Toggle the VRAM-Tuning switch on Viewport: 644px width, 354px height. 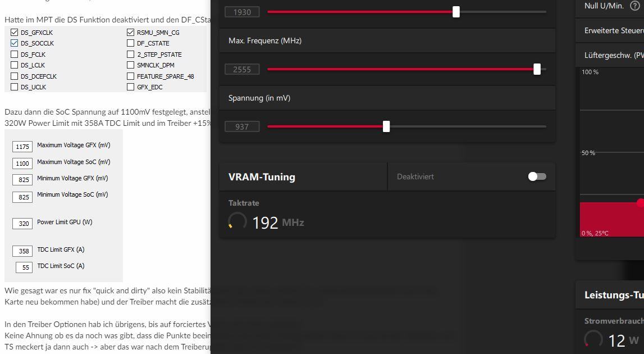[537, 176]
